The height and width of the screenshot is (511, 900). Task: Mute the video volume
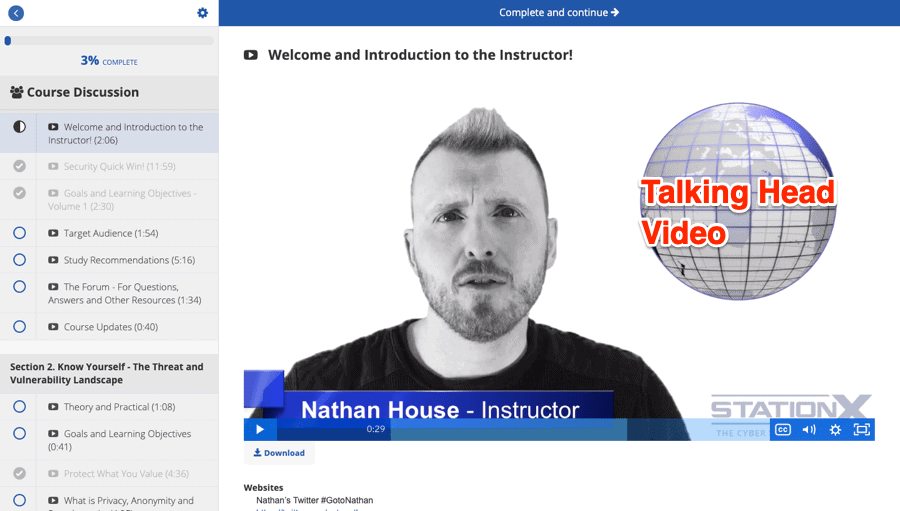click(809, 429)
